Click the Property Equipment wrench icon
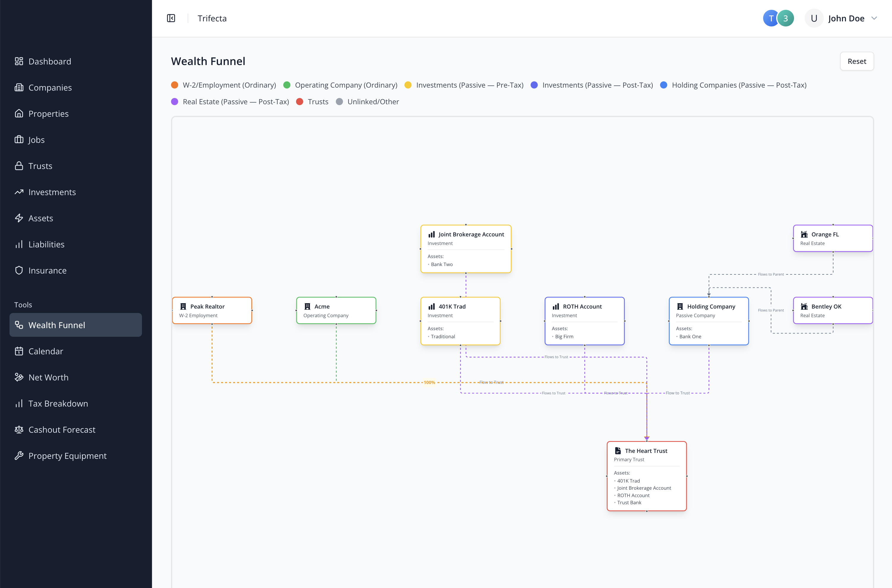892x588 pixels. (19, 456)
